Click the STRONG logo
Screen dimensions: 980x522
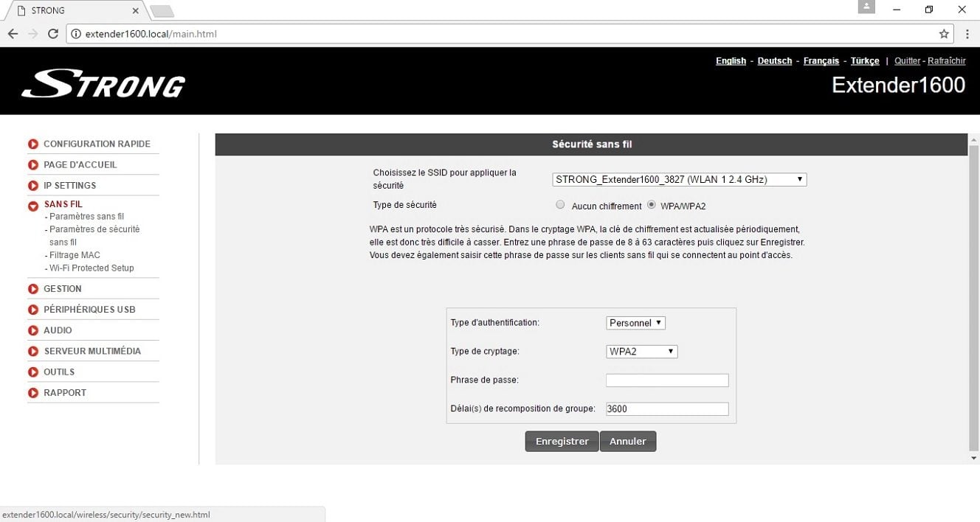click(x=103, y=83)
